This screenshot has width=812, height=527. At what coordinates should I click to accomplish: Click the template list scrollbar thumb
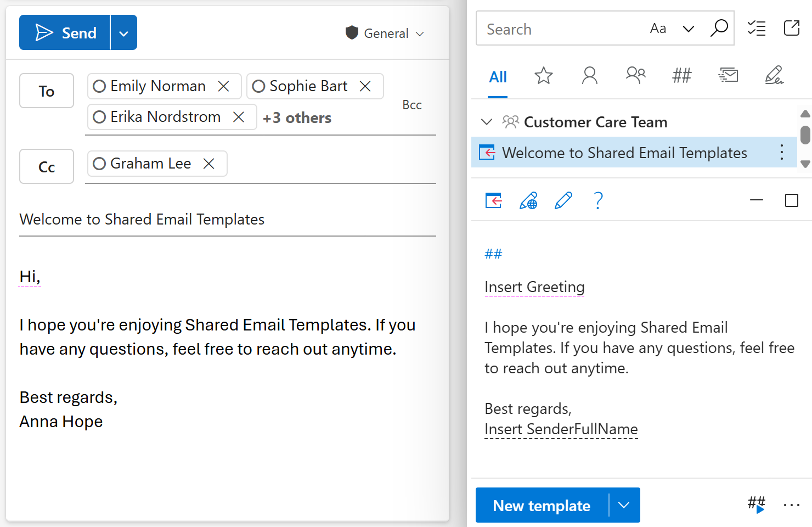point(805,134)
